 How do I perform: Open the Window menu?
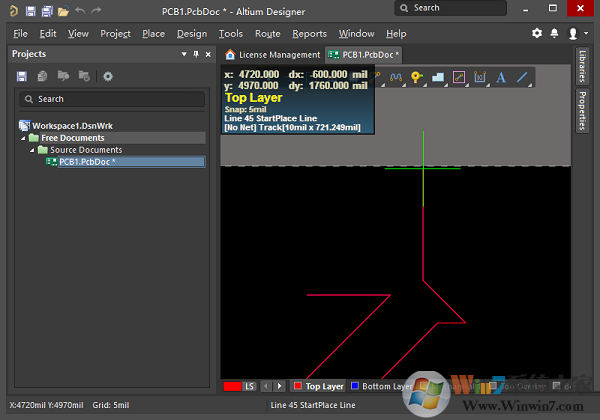coord(356,34)
